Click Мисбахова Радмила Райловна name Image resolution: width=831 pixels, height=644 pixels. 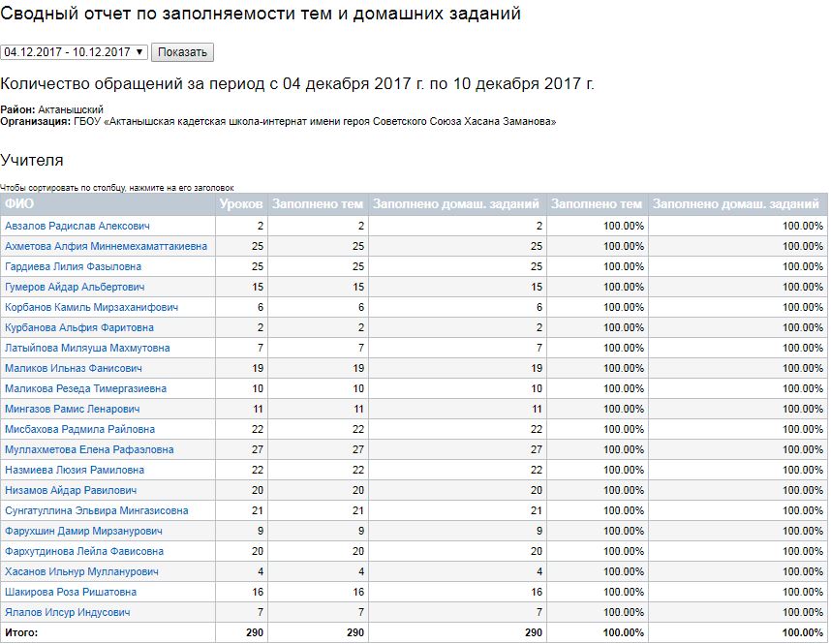[79, 429]
